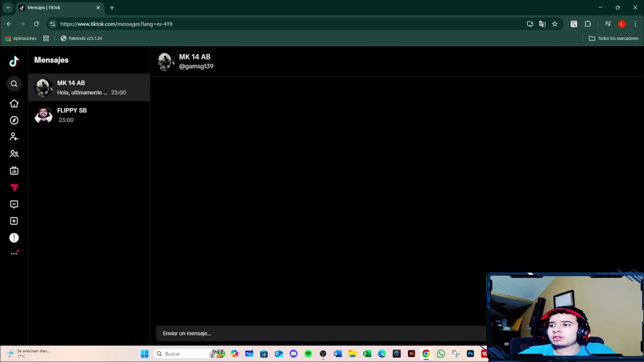This screenshot has width=644, height=362.
Task: Open the Activity inbox icon in the sidebar
Action: click(14, 204)
